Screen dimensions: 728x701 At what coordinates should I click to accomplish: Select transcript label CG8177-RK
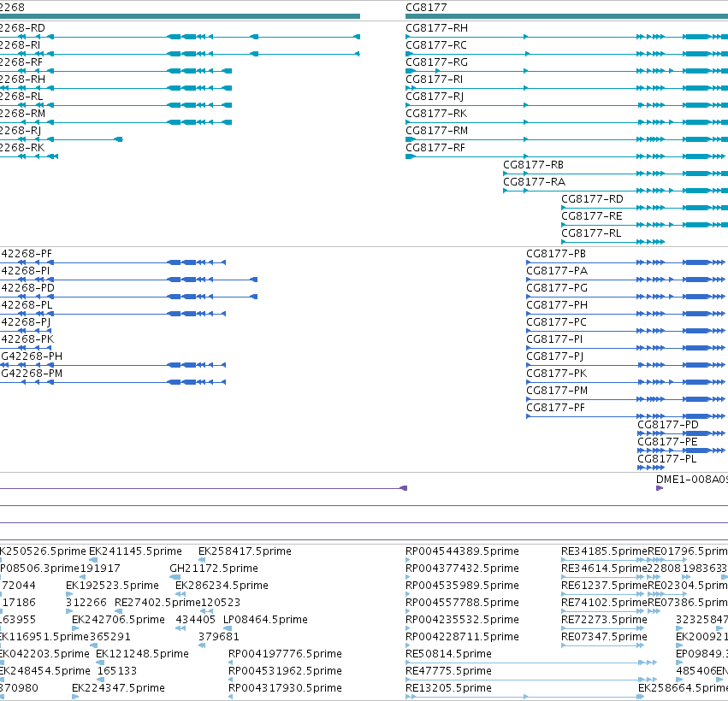(436, 114)
